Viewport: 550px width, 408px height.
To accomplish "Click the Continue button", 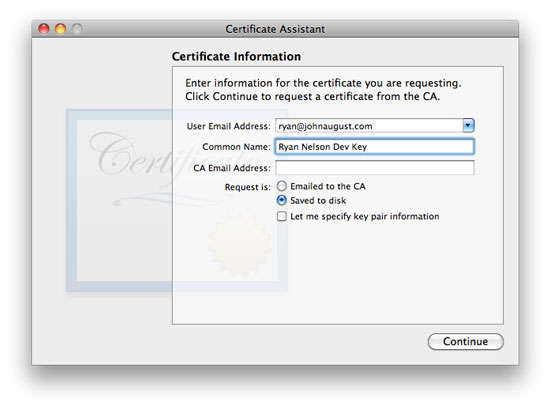I will click(x=465, y=341).
